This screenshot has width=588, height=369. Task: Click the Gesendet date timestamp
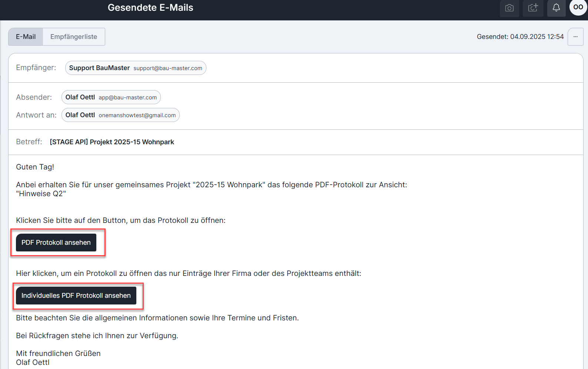click(520, 37)
